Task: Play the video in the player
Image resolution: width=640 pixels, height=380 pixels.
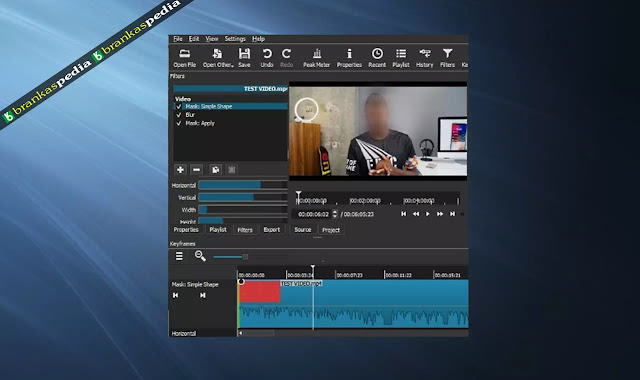Action: [x=427, y=214]
